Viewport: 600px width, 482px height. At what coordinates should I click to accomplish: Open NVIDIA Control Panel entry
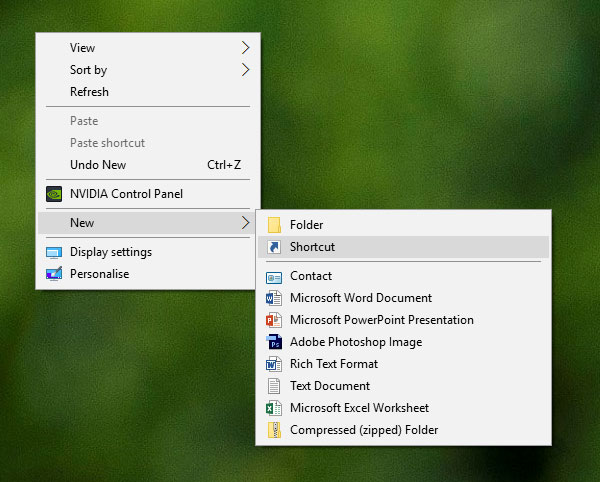[148, 194]
